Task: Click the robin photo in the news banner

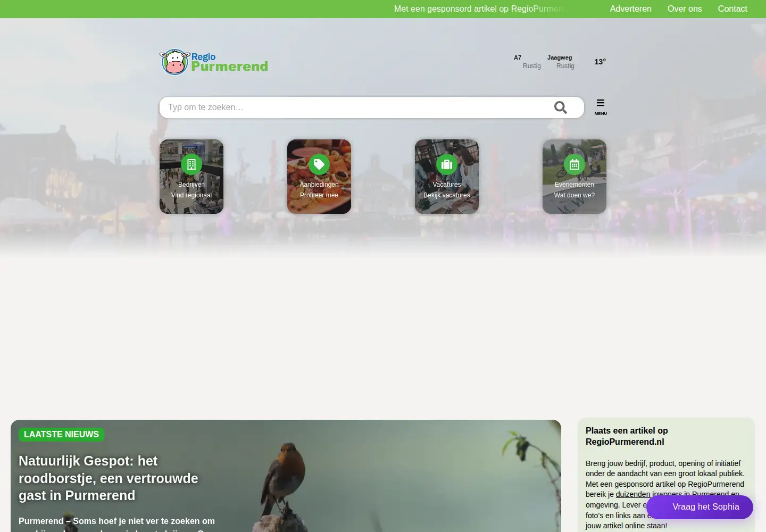Action: 286,475
